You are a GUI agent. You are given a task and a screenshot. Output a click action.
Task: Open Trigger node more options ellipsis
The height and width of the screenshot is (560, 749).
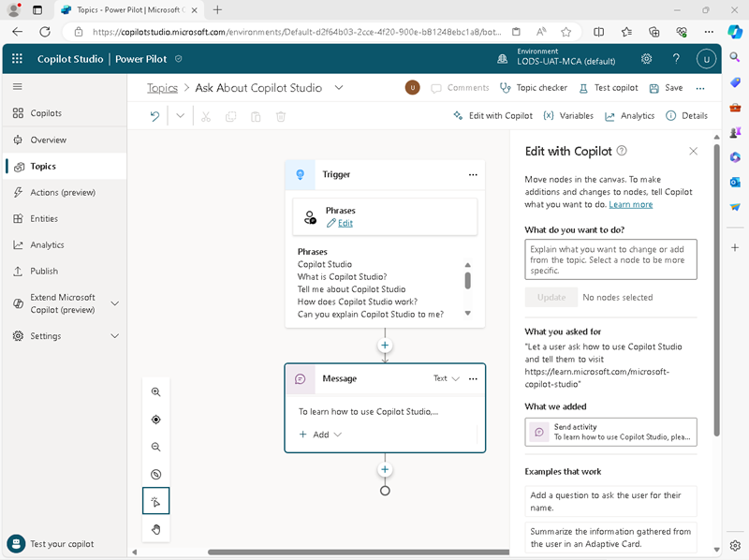tap(473, 175)
